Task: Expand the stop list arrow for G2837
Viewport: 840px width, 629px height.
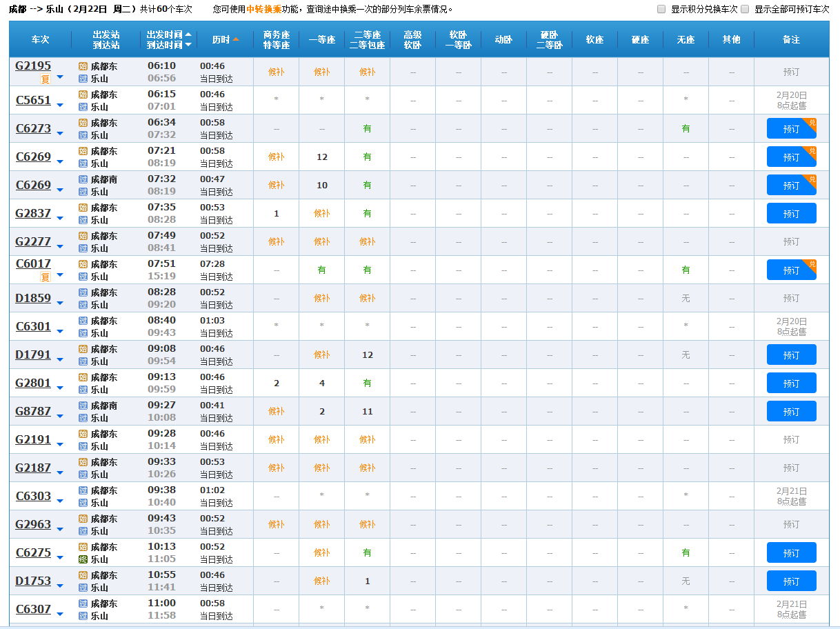Action: 60,219
